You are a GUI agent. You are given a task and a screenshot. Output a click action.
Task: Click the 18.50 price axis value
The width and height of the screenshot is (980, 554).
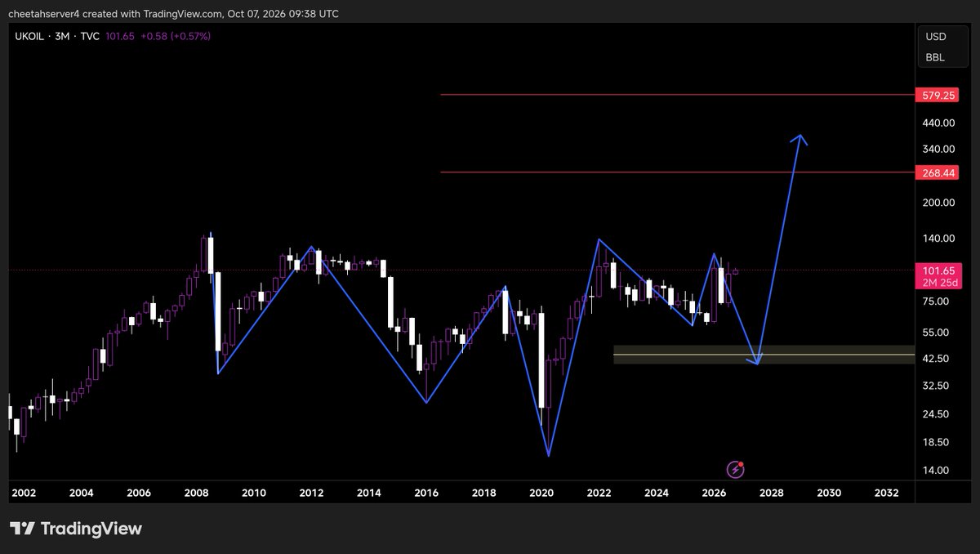click(x=938, y=442)
